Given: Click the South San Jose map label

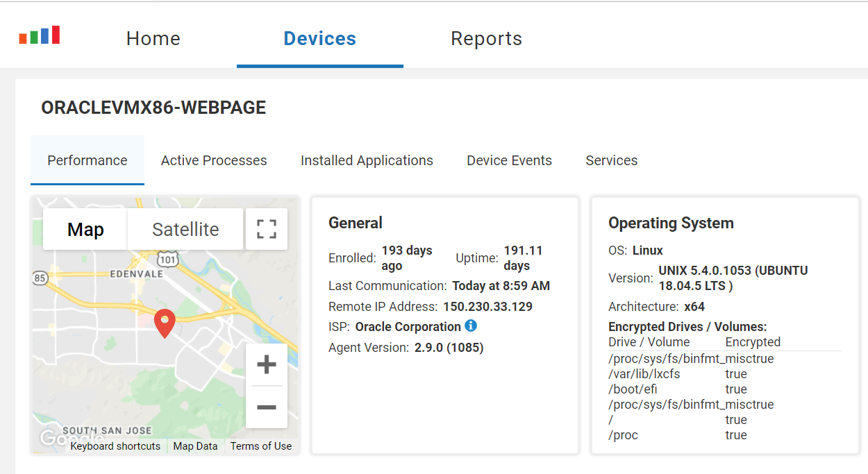Looking at the screenshot, I should click(108, 430).
